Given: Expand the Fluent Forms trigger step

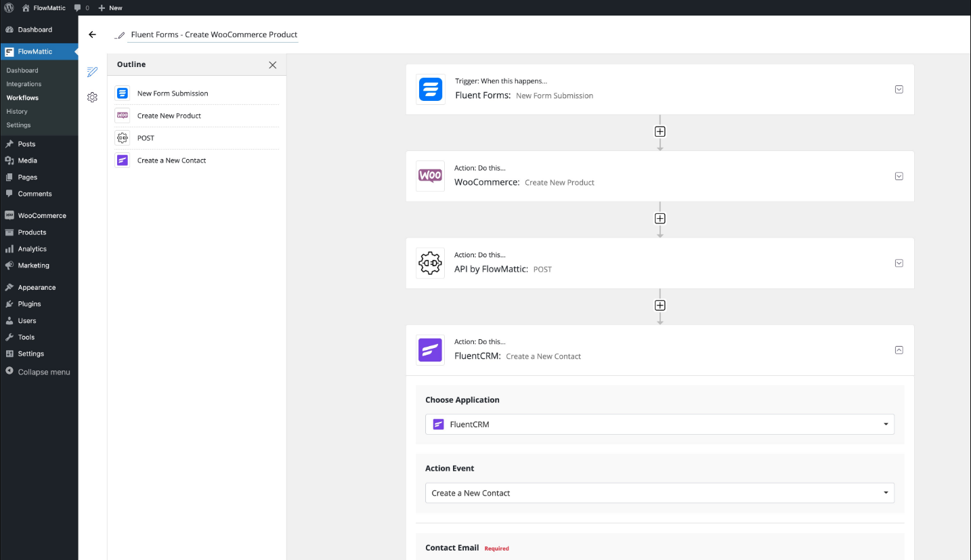Looking at the screenshot, I should tap(899, 89).
